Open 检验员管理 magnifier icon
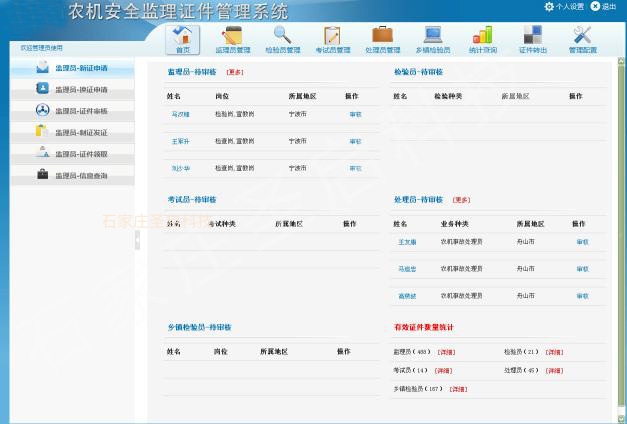The width and height of the screenshot is (627, 424). (x=282, y=35)
